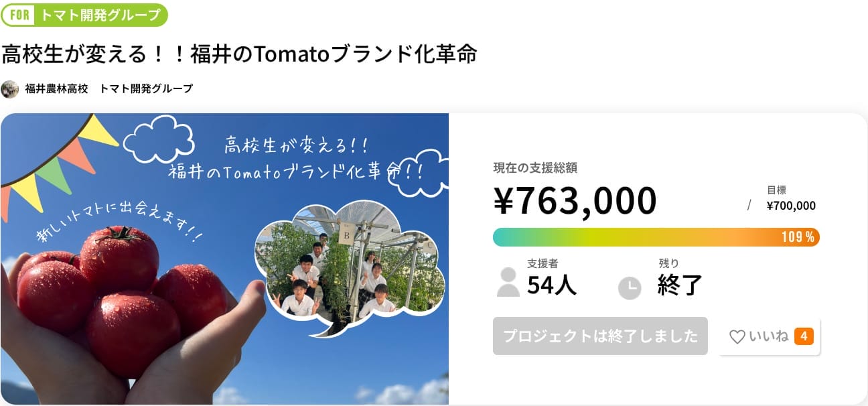This screenshot has width=868, height=406.
Task: Click the green FOR badge
Action: click(20, 15)
